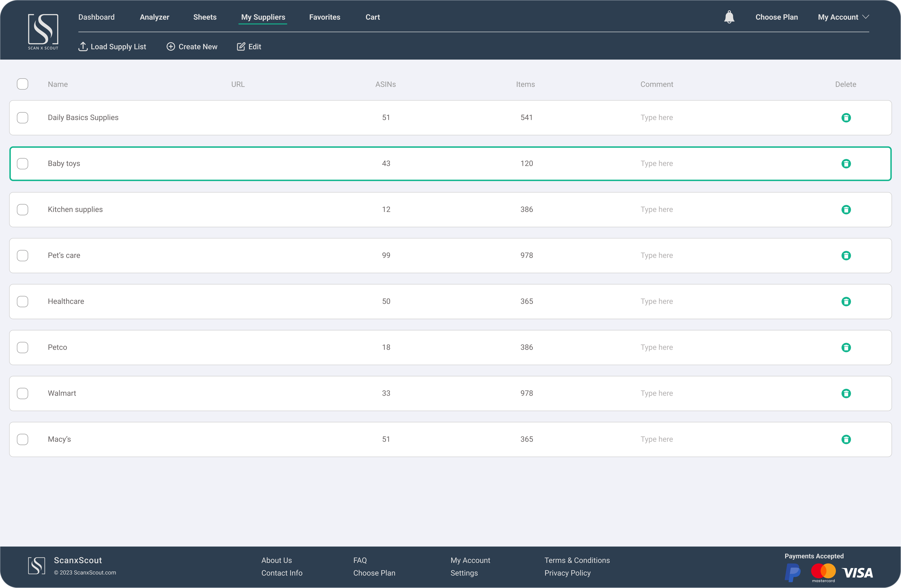Click the Baby toys comment field
Screen dimensions: 901x588
pyautogui.click(x=657, y=163)
